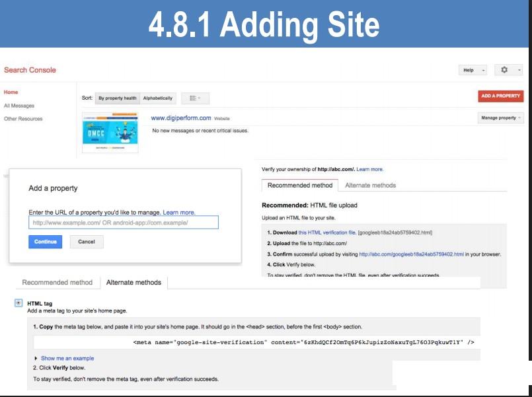This screenshot has height=397, width=532.
Task: Open Learn more link in Add a property
Action: tap(179, 213)
